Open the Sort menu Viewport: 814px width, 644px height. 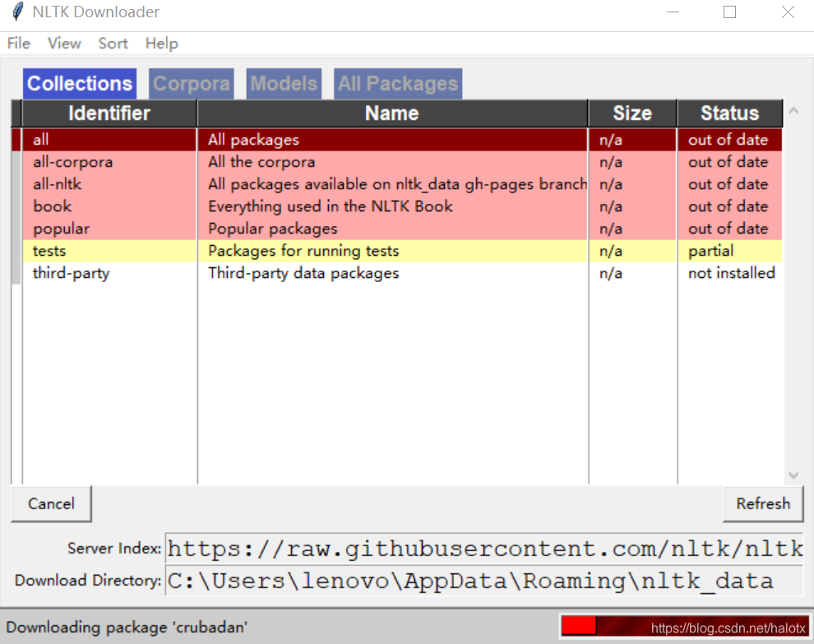point(113,43)
